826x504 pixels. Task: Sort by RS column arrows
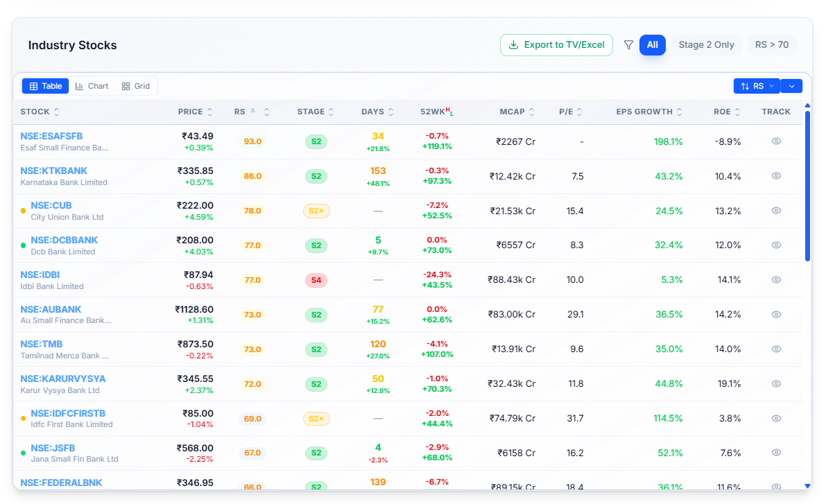click(266, 112)
